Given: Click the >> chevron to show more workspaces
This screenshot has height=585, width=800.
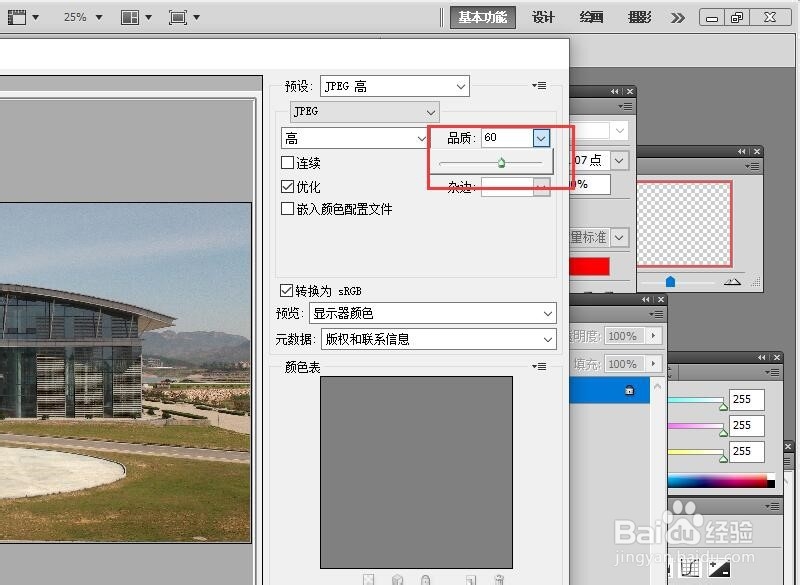Looking at the screenshot, I should [x=678, y=17].
